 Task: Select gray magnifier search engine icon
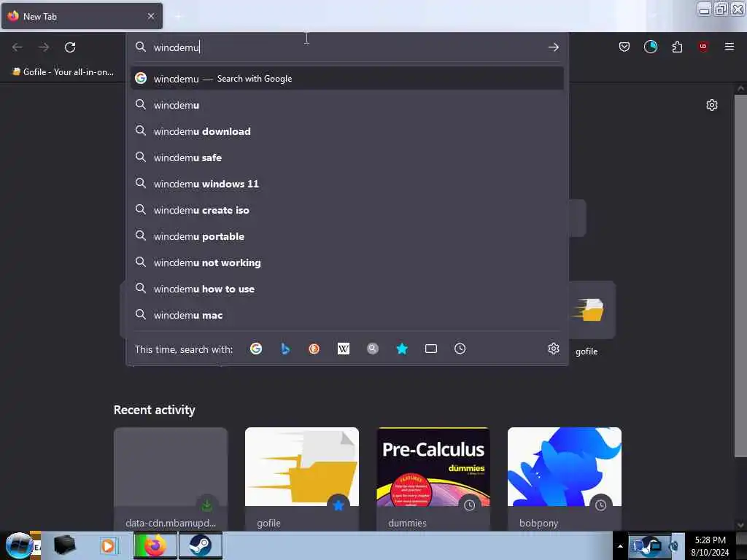(x=373, y=349)
